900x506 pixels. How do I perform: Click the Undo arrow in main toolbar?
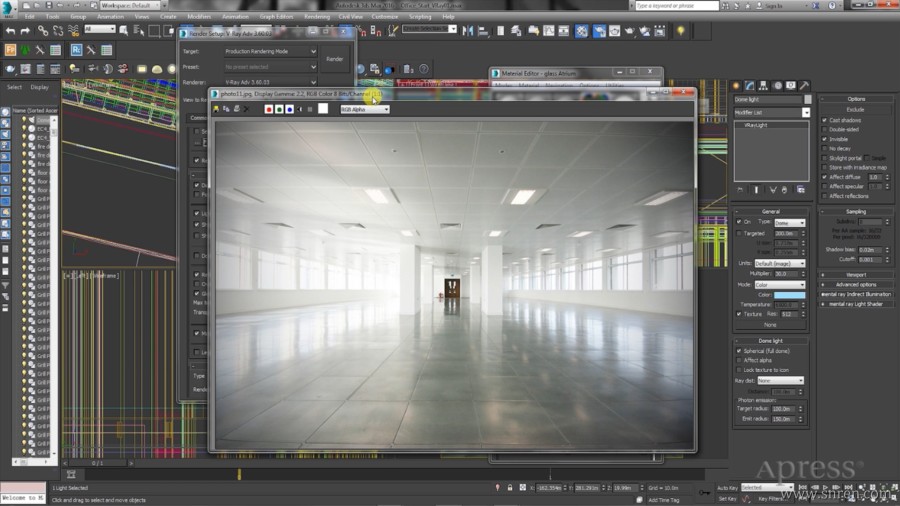pos(10,30)
